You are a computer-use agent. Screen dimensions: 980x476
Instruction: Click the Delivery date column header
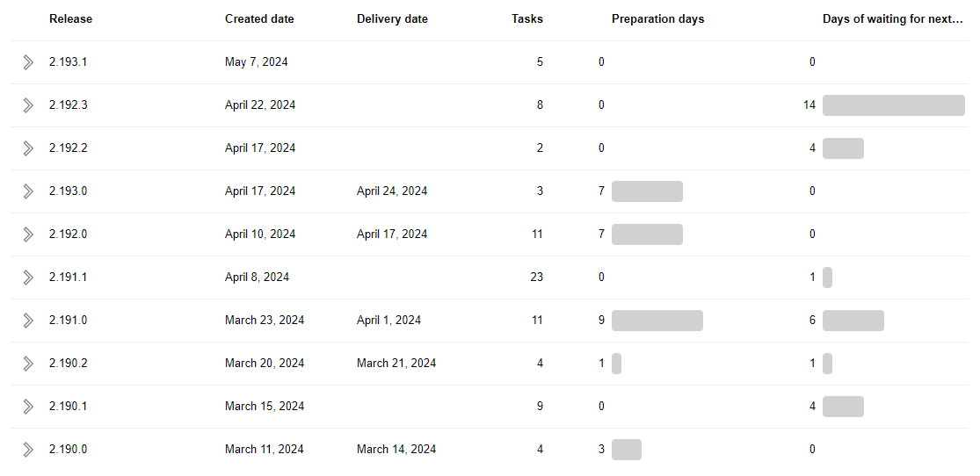click(x=392, y=19)
